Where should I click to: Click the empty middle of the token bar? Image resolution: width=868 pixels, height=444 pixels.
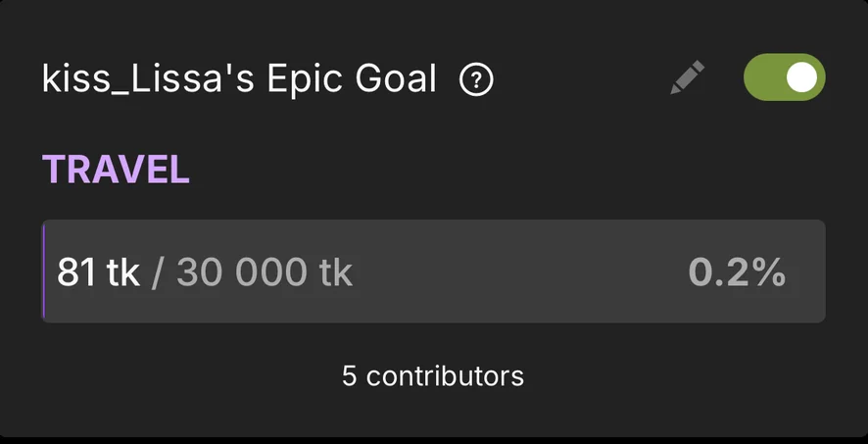click(519, 271)
